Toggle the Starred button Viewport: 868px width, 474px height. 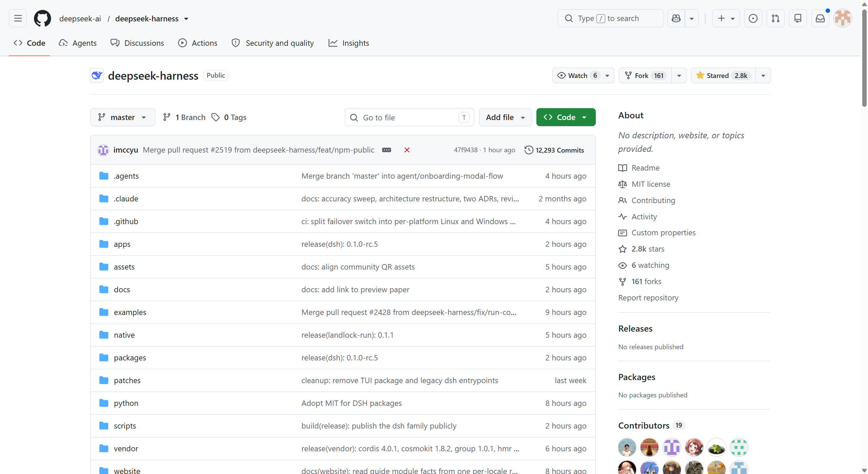(723, 75)
